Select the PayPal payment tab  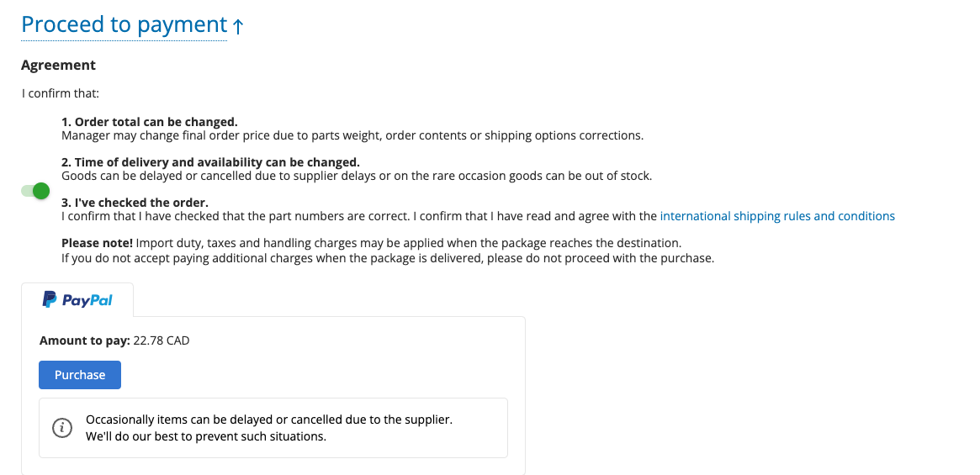tap(77, 300)
